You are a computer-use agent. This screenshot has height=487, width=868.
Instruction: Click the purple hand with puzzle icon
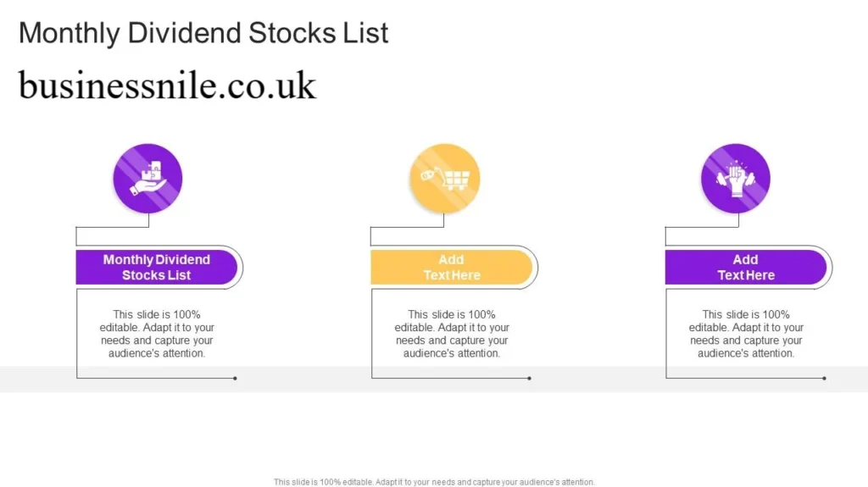coord(147,178)
